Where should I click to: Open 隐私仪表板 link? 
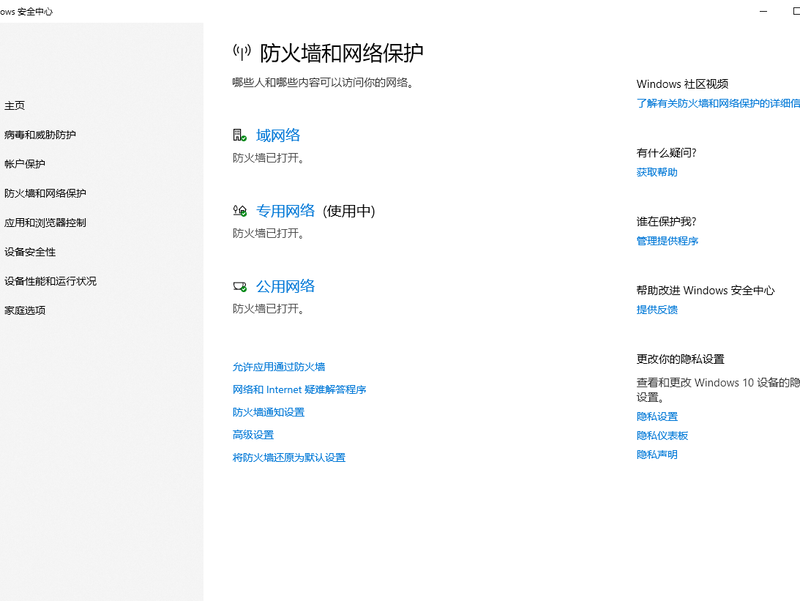(662, 436)
